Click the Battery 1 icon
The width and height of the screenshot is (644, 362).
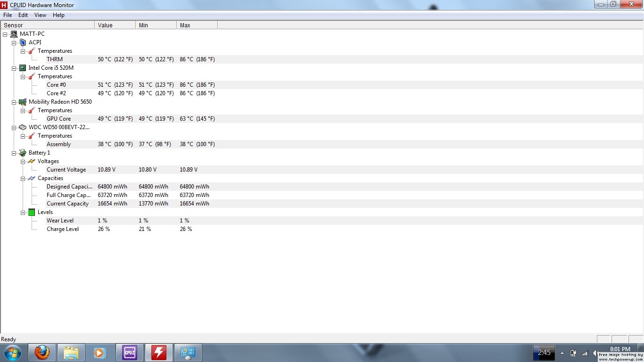click(x=23, y=153)
